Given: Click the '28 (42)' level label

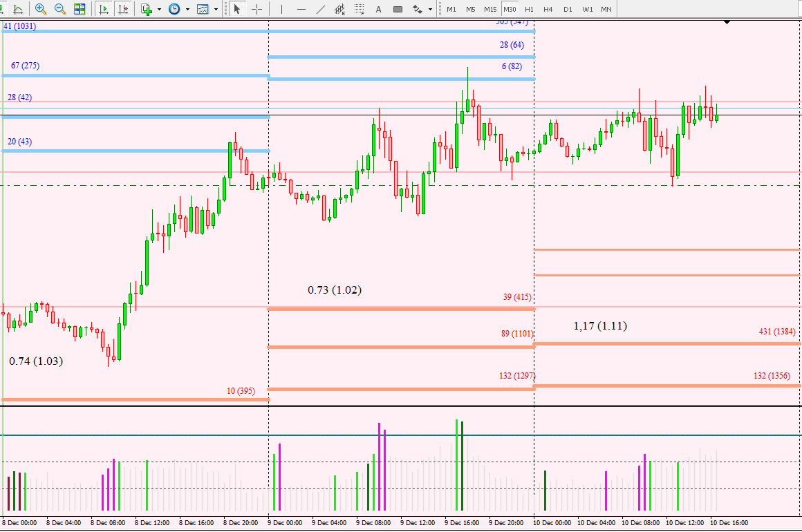Looking at the screenshot, I should [19, 97].
